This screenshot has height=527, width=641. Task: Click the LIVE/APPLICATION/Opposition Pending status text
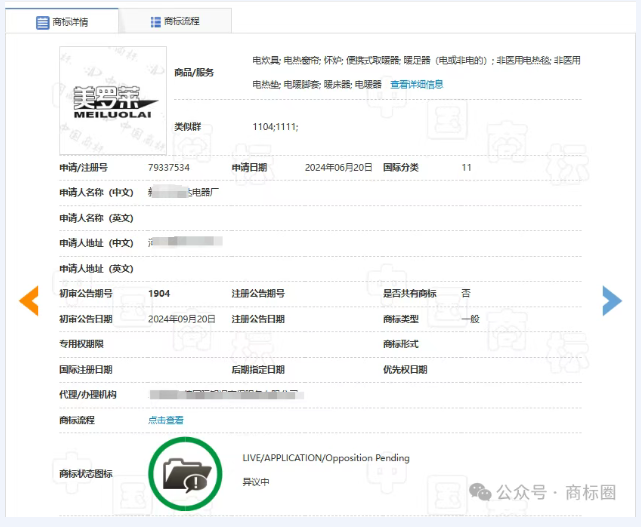point(325,458)
